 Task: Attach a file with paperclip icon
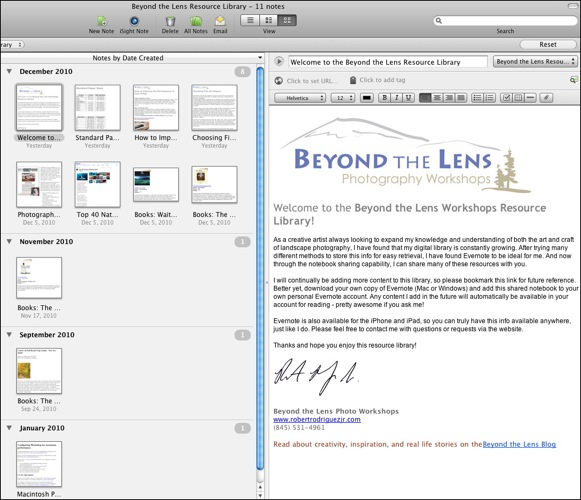[546, 98]
